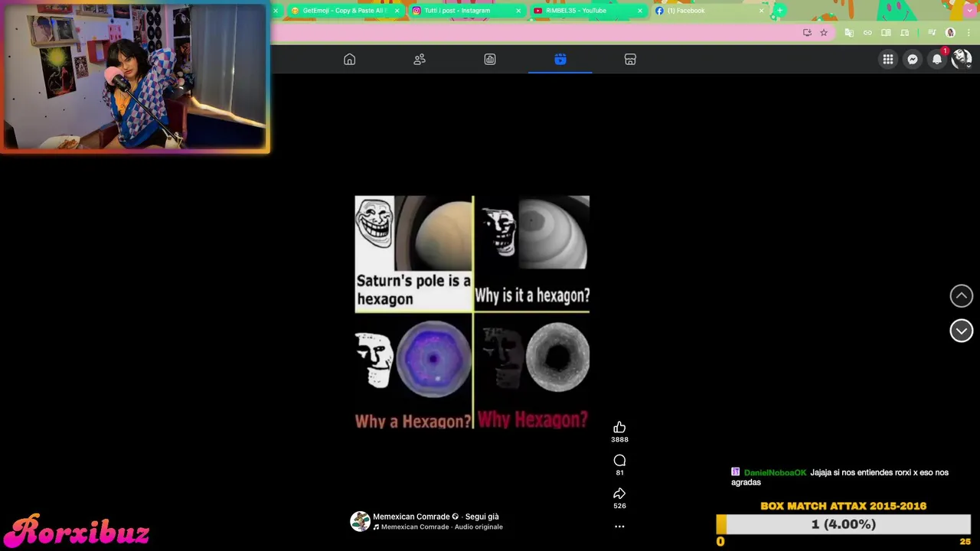The width and height of the screenshot is (980, 551).
Task: Open the dashboard chart icon in Facebook navbar
Action: [490, 60]
